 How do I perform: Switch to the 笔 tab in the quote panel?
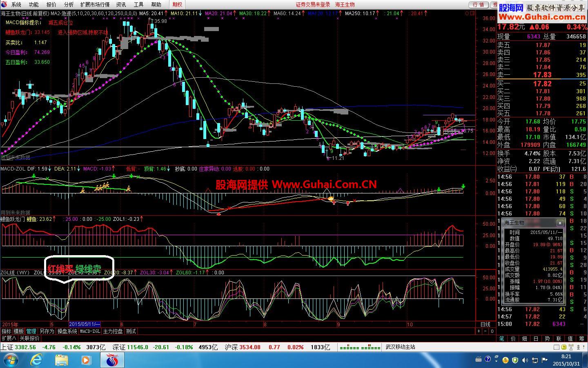(x=502, y=339)
